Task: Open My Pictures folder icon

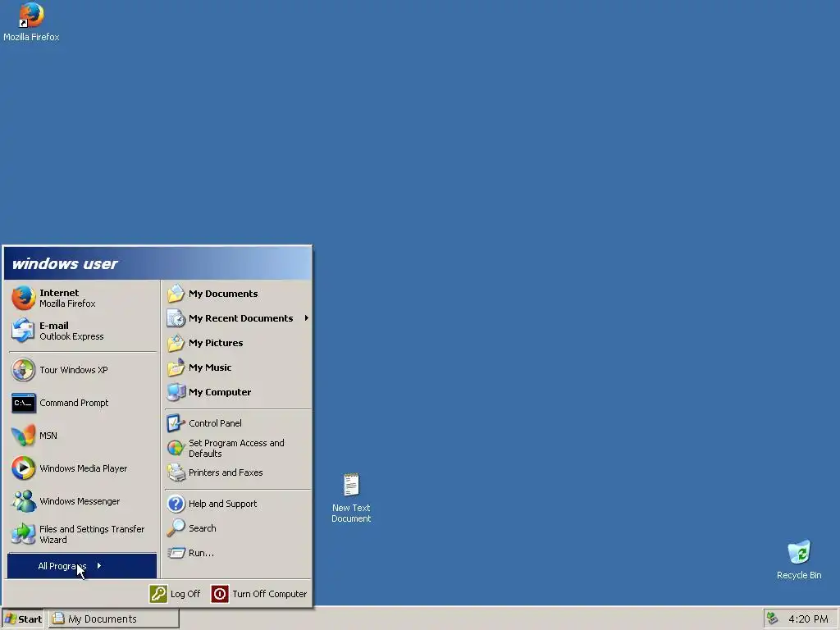Action: click(x=176, y=343)
